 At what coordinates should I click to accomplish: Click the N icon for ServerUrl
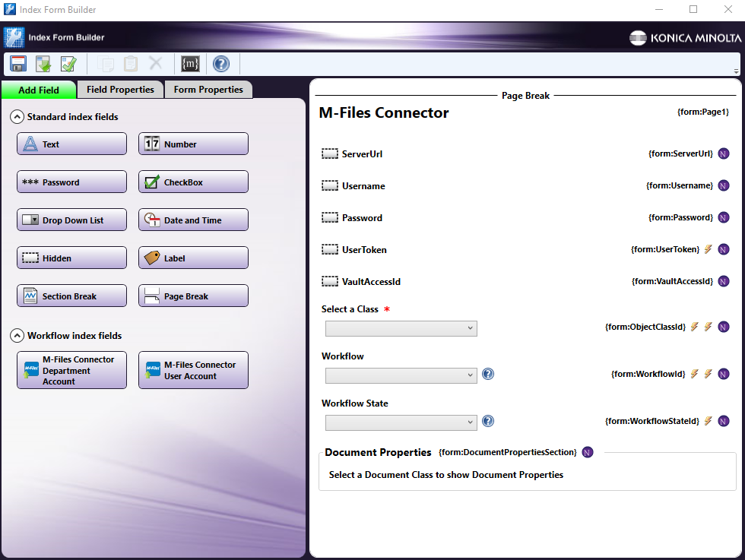(724, 154)
